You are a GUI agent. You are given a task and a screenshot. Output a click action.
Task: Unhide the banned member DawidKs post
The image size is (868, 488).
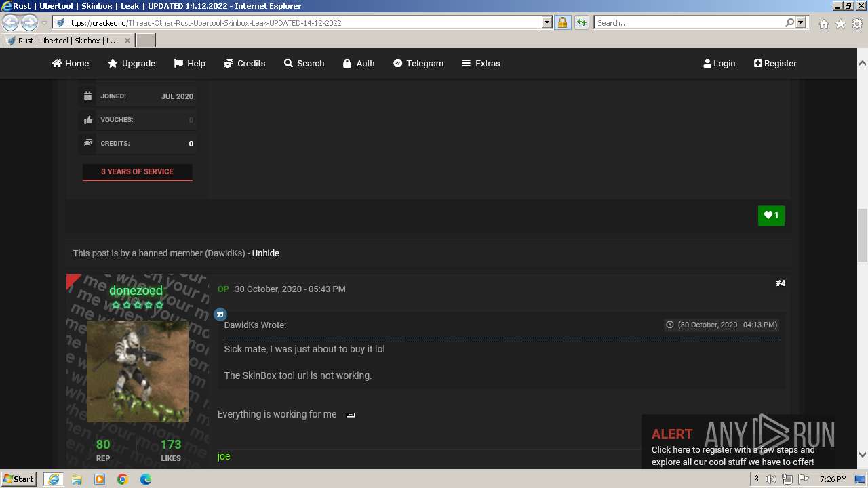[x=265, y=253]
